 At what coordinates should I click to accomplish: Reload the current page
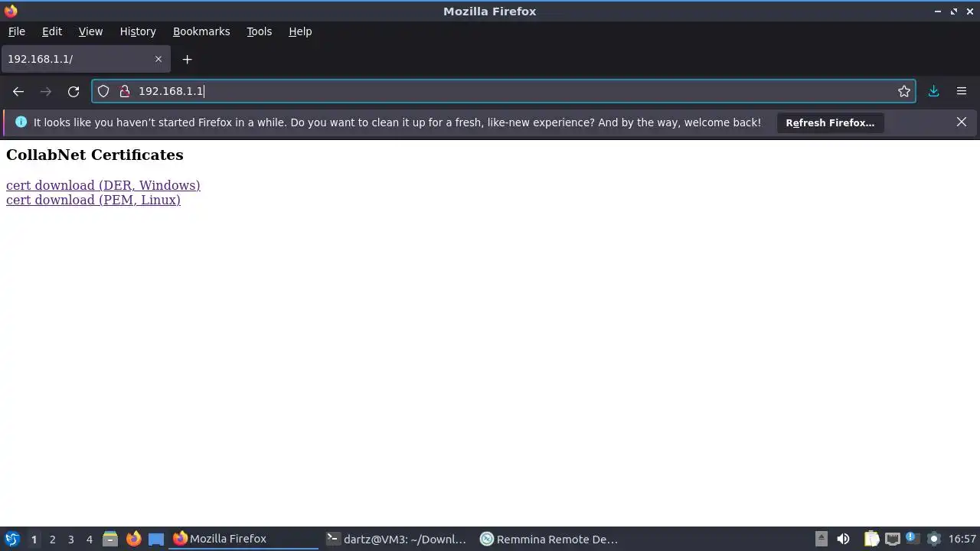(73, 91)
